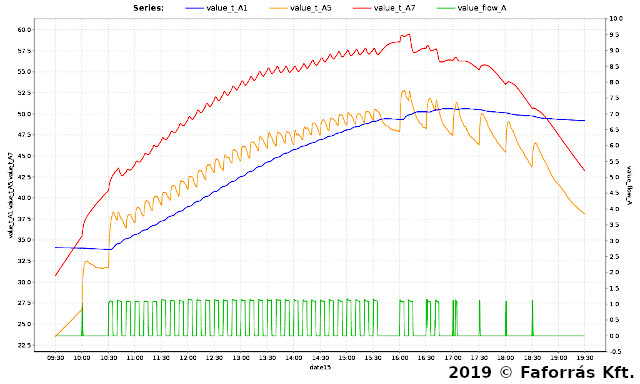Click the 18:30 time tick label
The width and height of the screenshot is (640, 384).
(x=532, y=358)
